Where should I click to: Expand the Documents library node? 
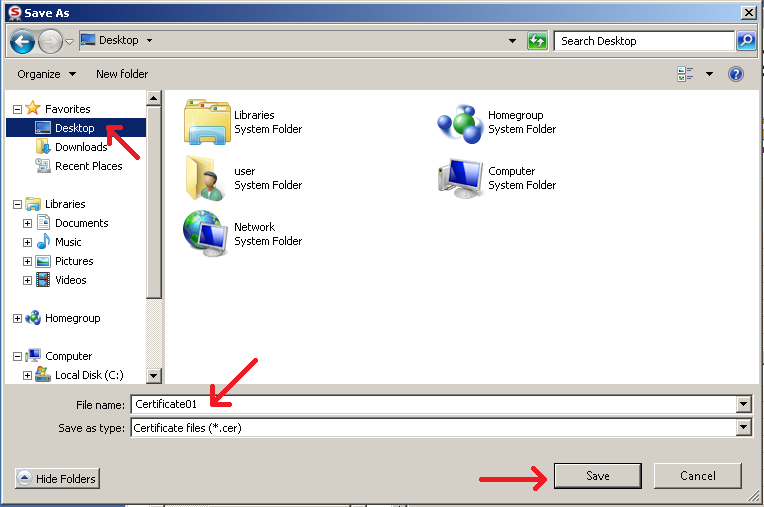[28, 223]
